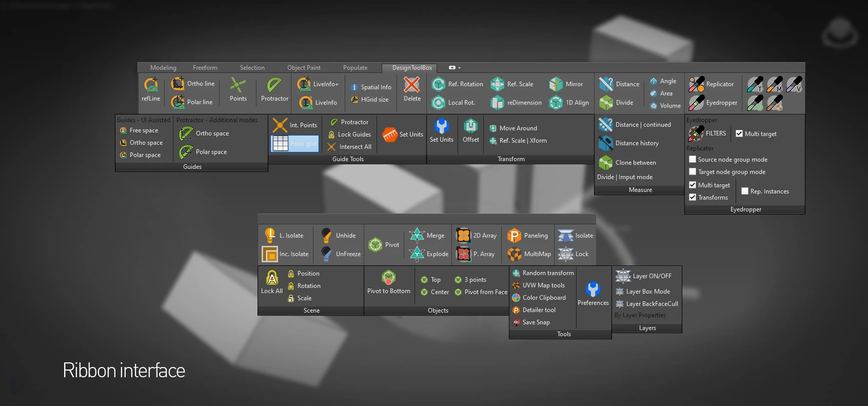
Task: Enable Source node group mode checkbox
Action: click(693, 160)
